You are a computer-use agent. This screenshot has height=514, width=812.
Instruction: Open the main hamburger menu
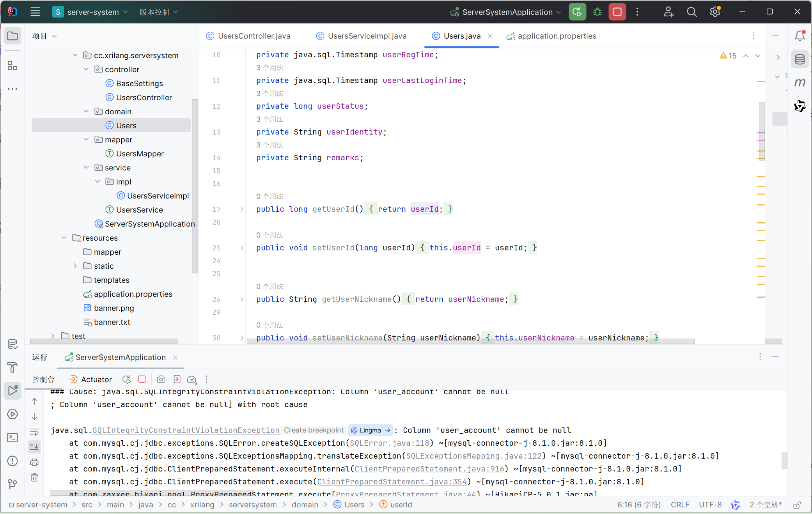pos(35,12)
